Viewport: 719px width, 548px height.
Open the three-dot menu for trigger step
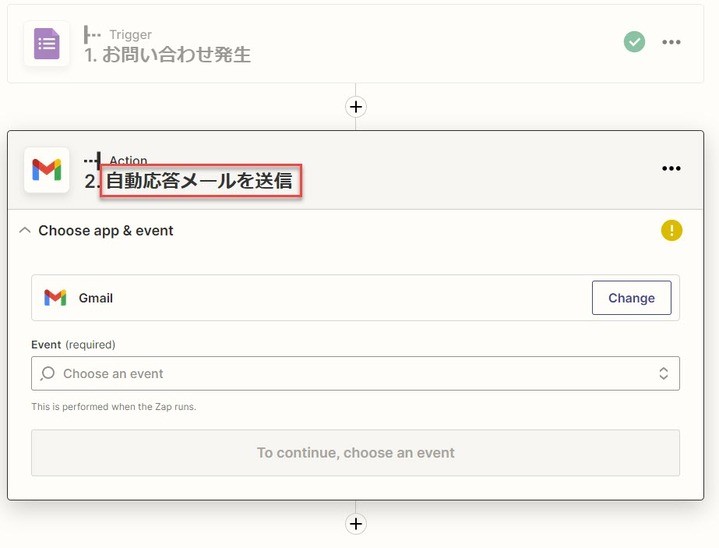tap(671, 42)
